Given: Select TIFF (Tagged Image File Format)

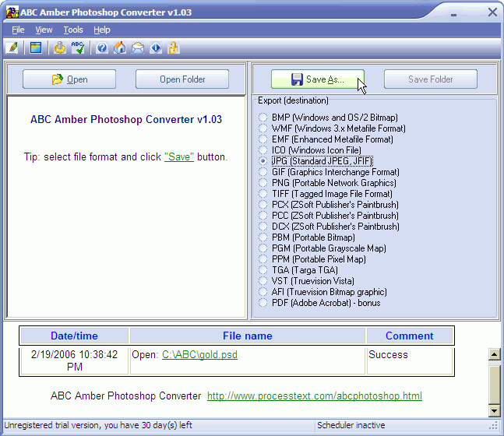Looking at the screenshot, I should point(326,194).
